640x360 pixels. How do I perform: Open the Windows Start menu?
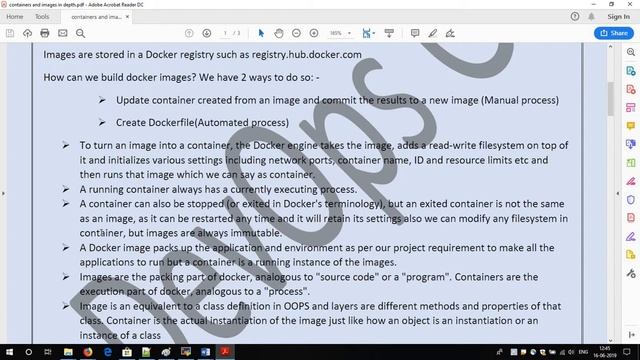[9, 352]
